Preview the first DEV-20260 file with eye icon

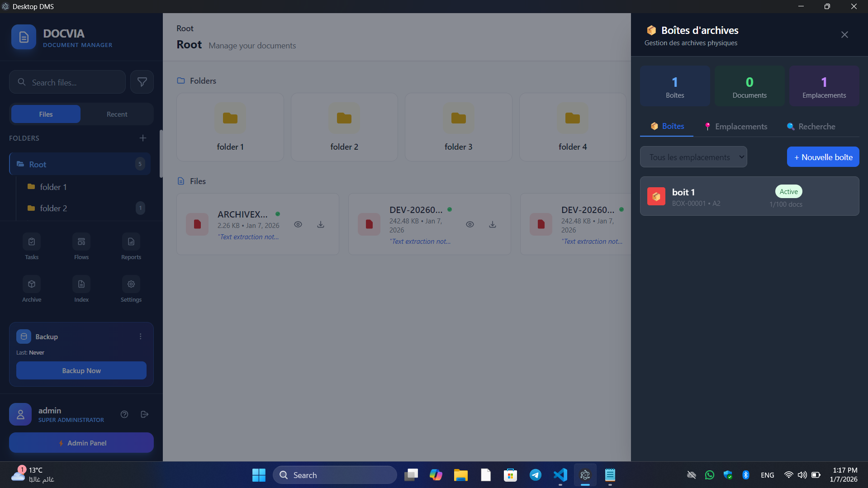pyautogui.click(x=470, y=225)
